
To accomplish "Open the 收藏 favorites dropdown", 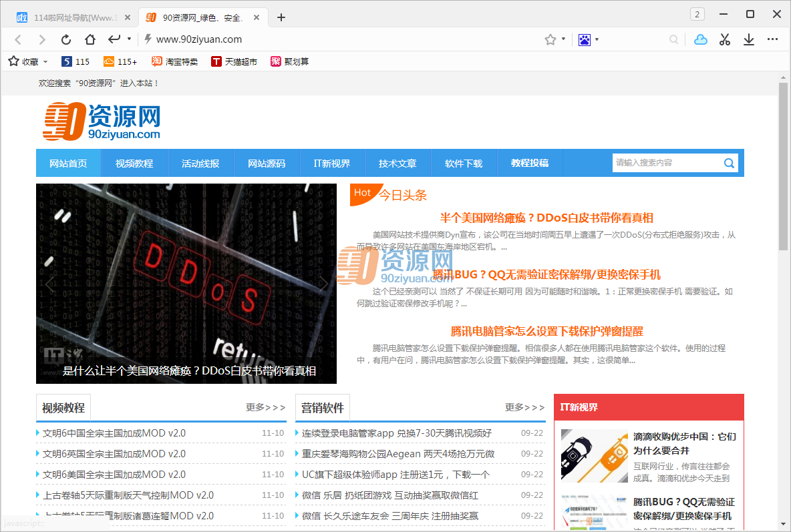I will 28,61.
